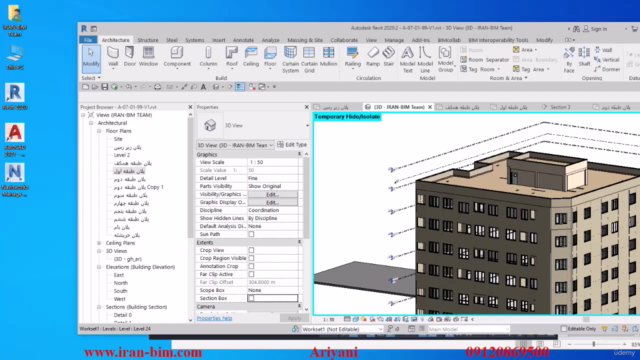Expand the Select panel dropdown
The width and height of the screenshot is (640, 360).
click(91, 78)
